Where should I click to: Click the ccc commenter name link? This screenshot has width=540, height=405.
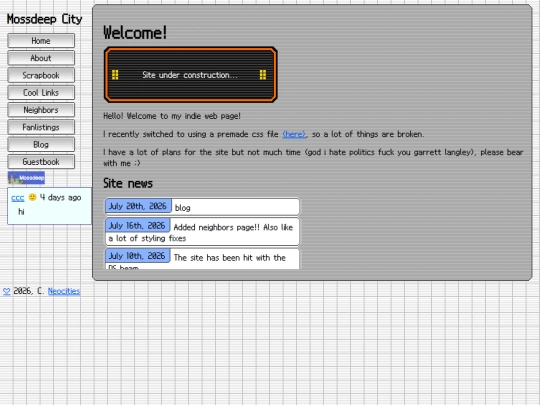(x=18, y=198)
